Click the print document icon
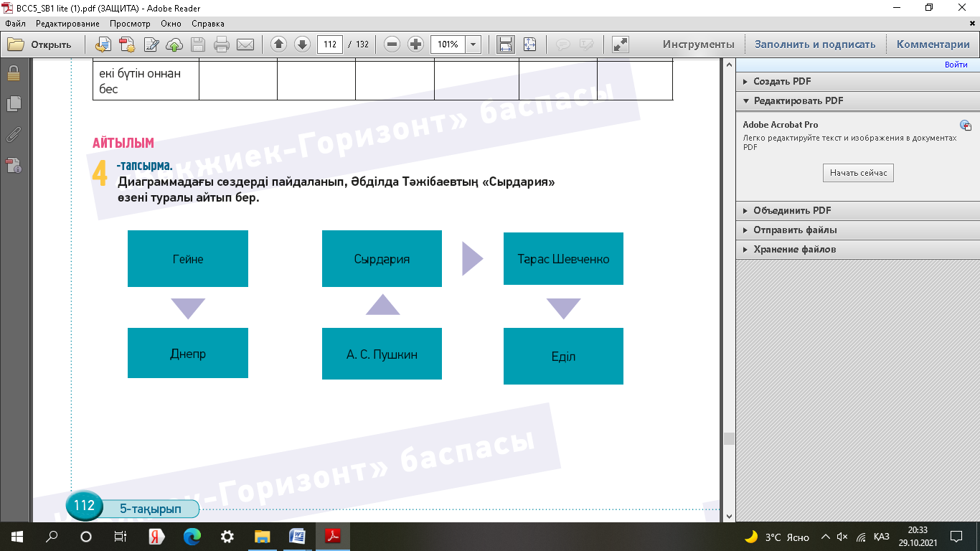Screen dimensions: 980x551 pyautogui.click(x=222, y=44)
